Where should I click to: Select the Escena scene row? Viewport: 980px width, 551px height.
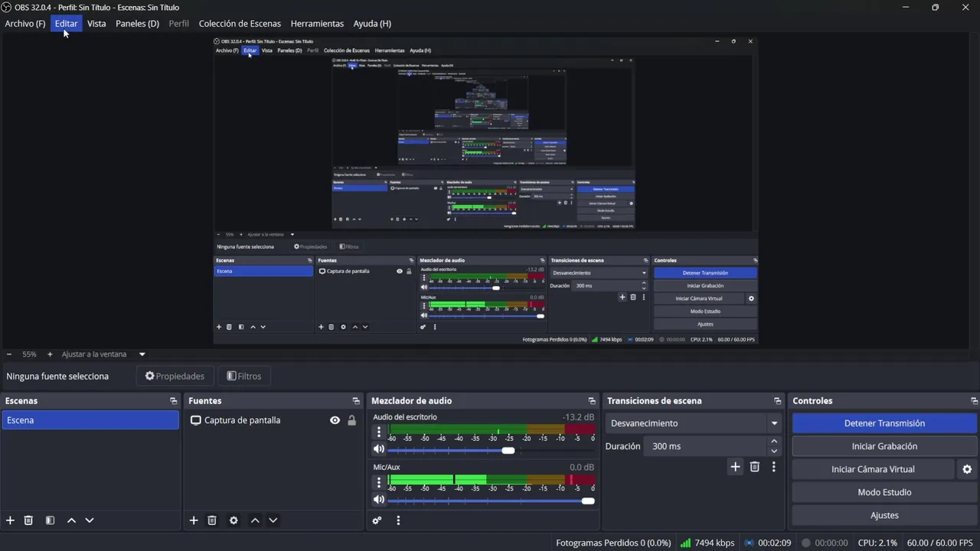[90, 420]
